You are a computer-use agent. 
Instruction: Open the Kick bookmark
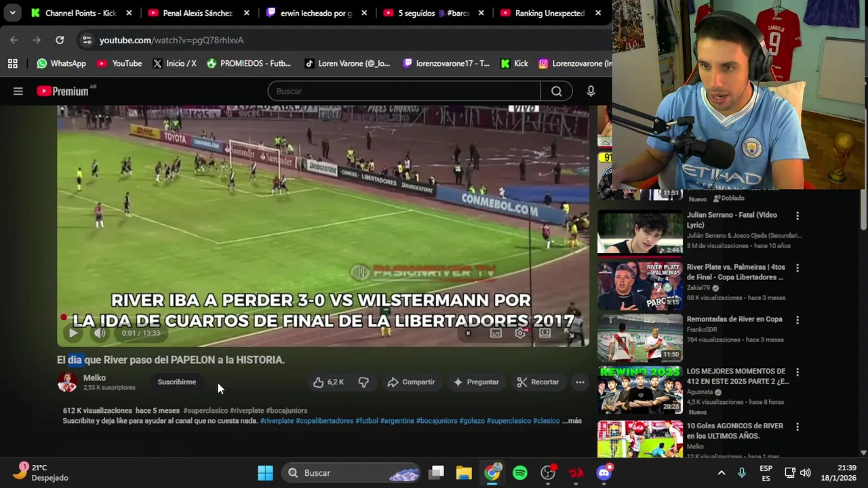pyautogui.click(x=514, y=63)
